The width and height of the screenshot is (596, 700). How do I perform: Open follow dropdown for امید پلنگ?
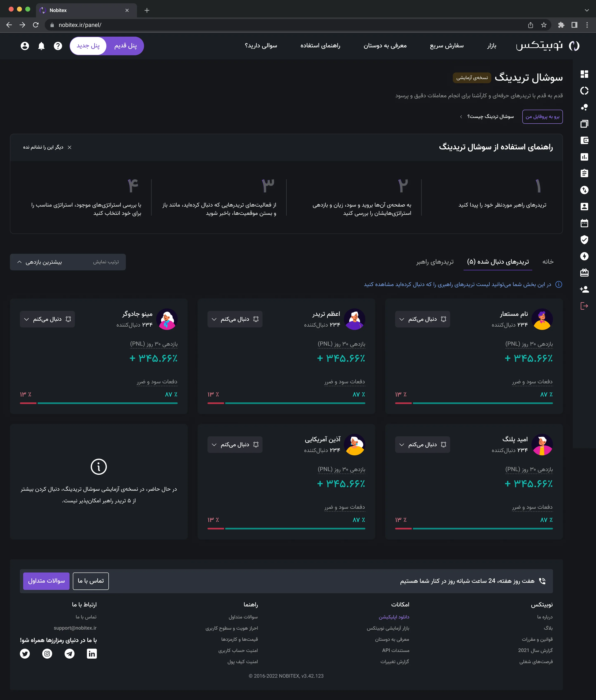[422, 445]
